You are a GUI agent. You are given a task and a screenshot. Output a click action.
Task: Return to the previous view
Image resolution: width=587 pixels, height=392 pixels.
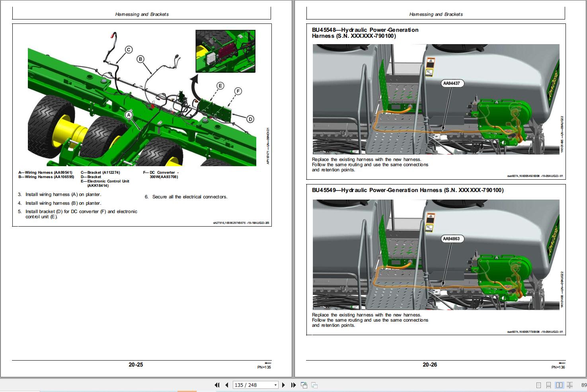[304, 385]
